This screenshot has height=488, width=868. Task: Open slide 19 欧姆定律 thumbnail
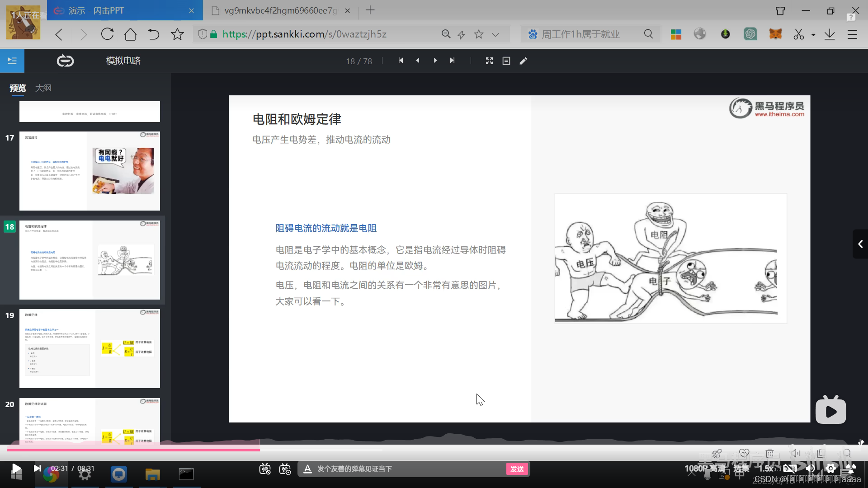pos(90,348)
